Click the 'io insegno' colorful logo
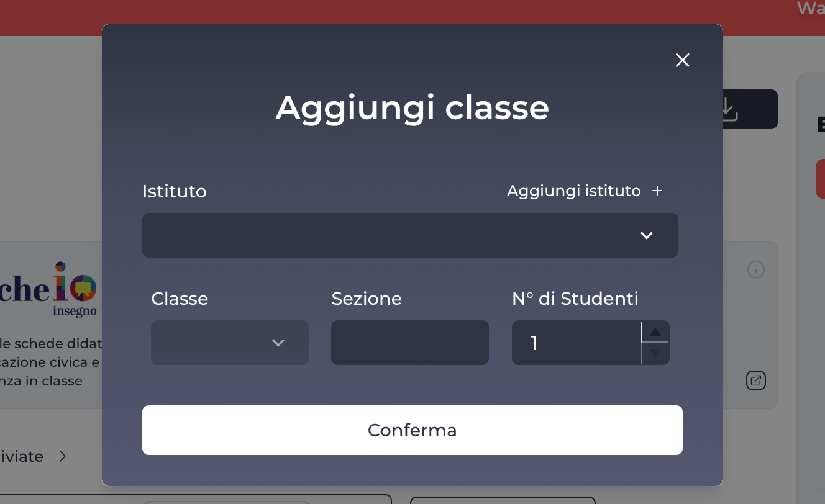Screen dimensions: 825x504 point(75,289)
